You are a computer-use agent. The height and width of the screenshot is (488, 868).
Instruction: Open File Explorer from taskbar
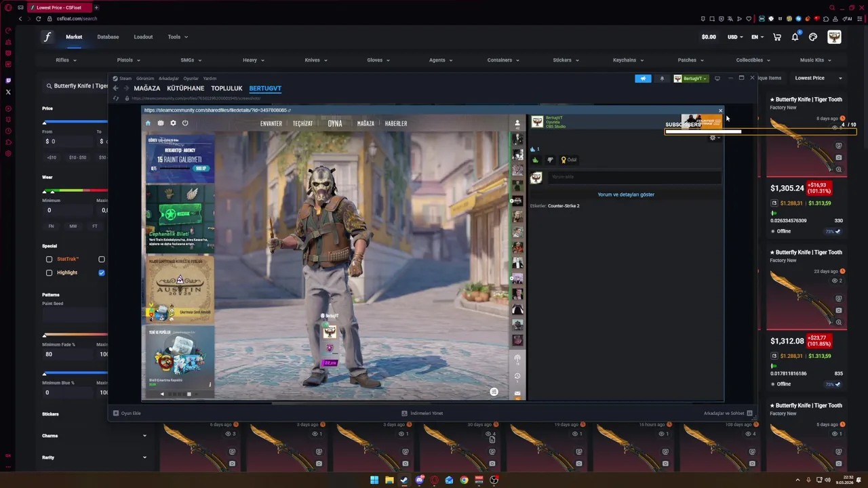pos(389,480)
